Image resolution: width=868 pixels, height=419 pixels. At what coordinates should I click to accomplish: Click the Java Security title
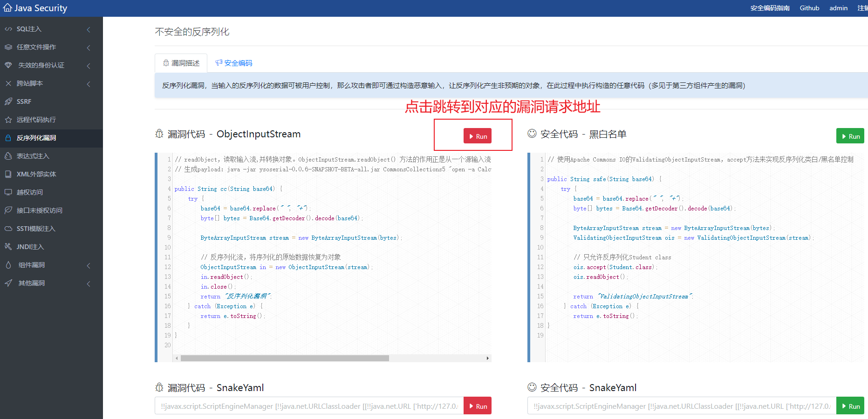[41, 8]
